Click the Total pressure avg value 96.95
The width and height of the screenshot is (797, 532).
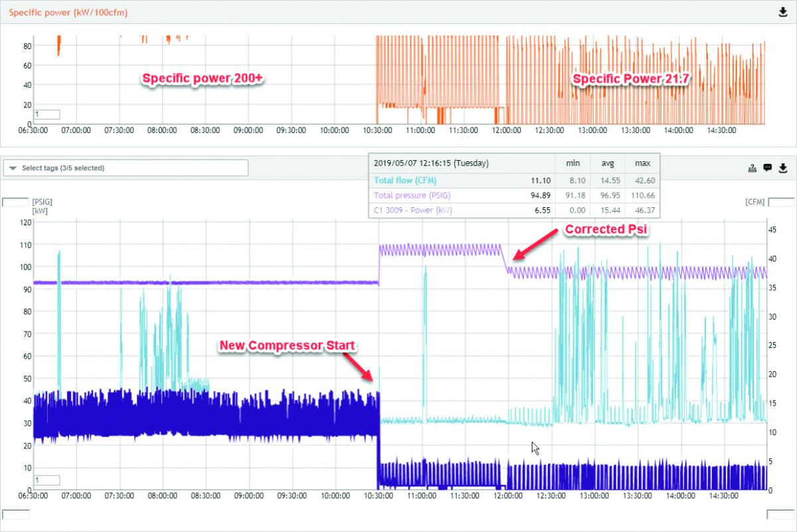[x=609, y=195]
